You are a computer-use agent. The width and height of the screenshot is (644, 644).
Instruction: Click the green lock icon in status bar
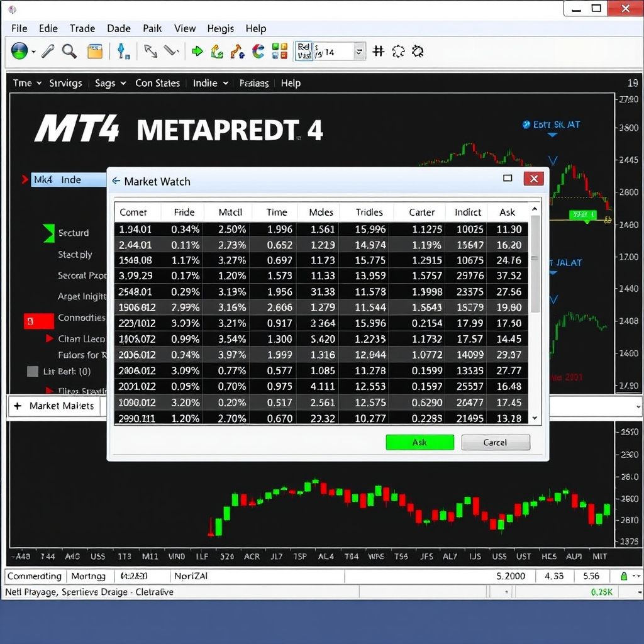(624, 576)
